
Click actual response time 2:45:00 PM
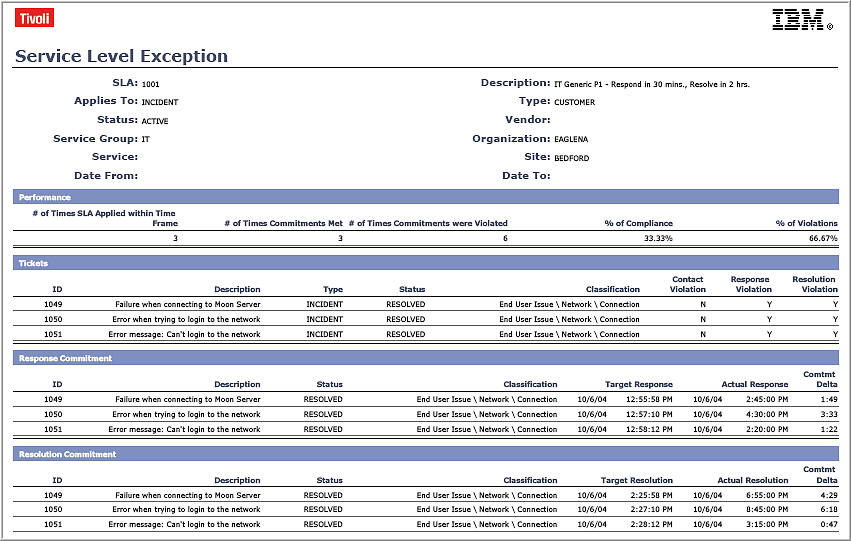tap(767, 399)
